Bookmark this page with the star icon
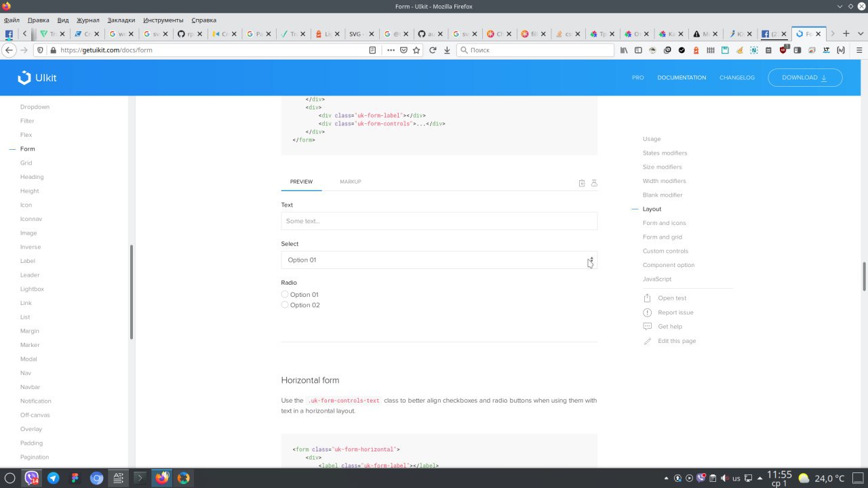This screenshot has width=868, height=488. tap(416, 50)
